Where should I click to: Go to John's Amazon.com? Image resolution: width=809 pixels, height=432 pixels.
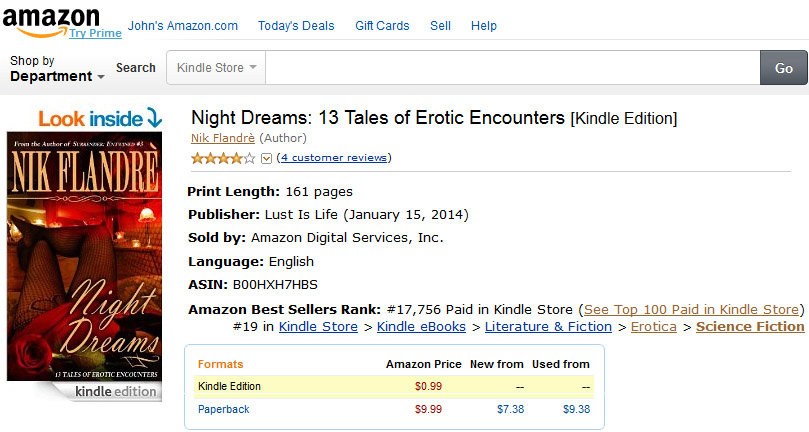click(183, 25)
